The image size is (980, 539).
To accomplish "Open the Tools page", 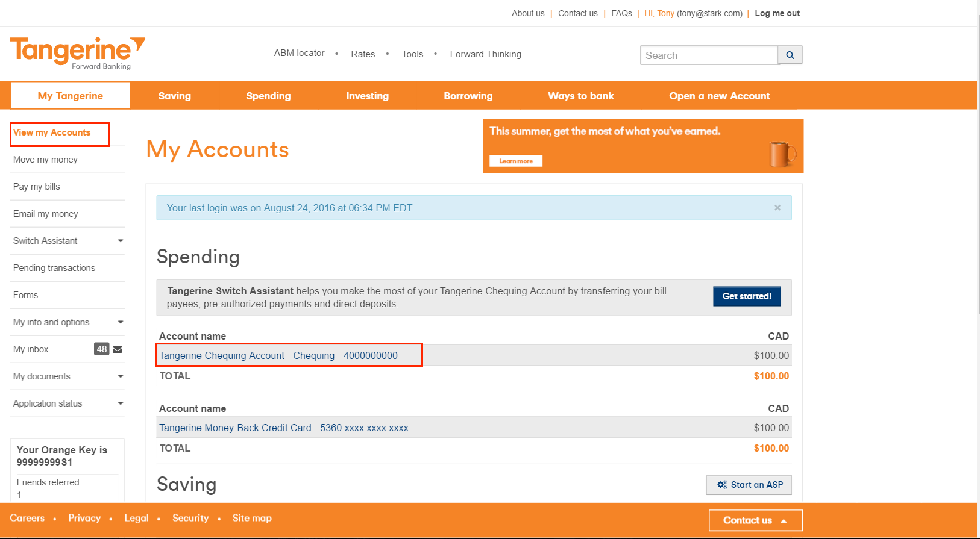I will click(x=412, y=54).
